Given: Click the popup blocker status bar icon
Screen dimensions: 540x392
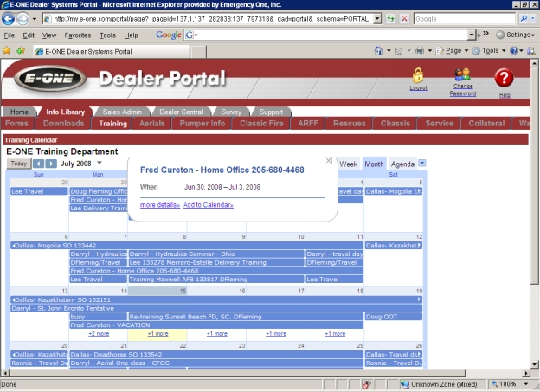Looking at the screenshot, I should [366, 384].
